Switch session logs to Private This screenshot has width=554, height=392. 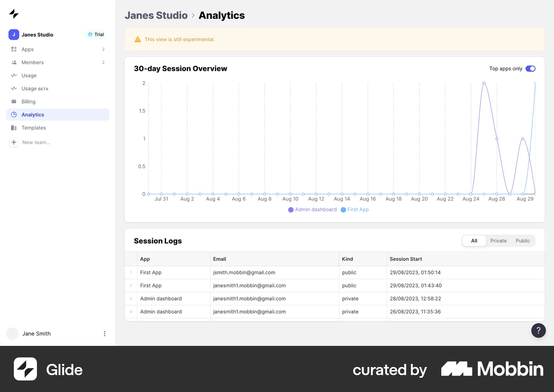tap(498, 241)
